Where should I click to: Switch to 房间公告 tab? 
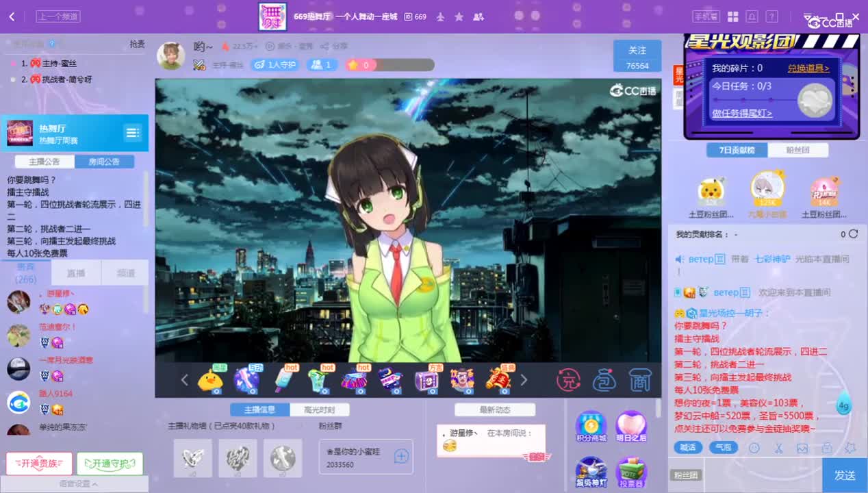click(x=104, y=162)
